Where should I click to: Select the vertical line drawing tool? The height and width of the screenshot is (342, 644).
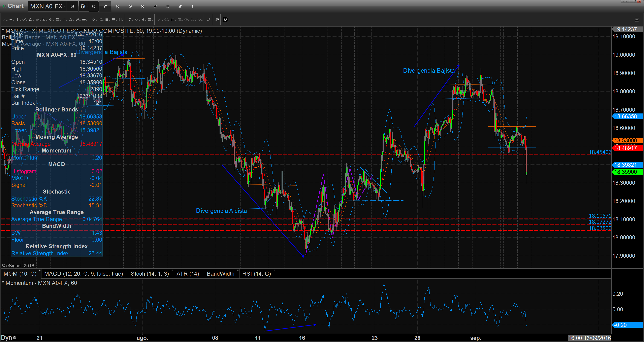pyautogui.click(x=18, y=20)
